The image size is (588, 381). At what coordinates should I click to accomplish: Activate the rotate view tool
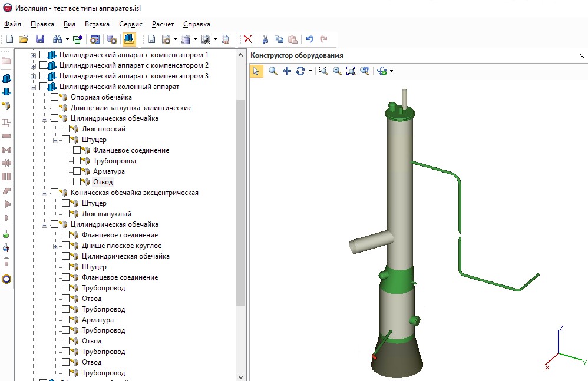click(300, 71)
